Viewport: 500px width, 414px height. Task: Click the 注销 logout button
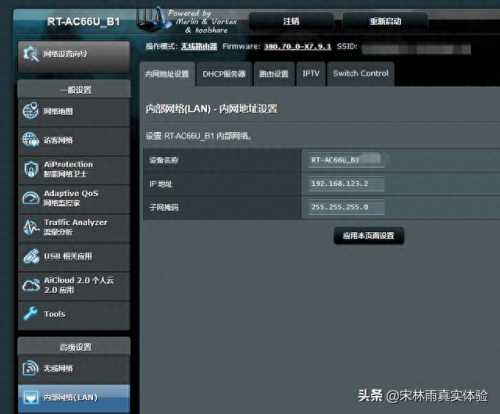(x=291, y=21)
